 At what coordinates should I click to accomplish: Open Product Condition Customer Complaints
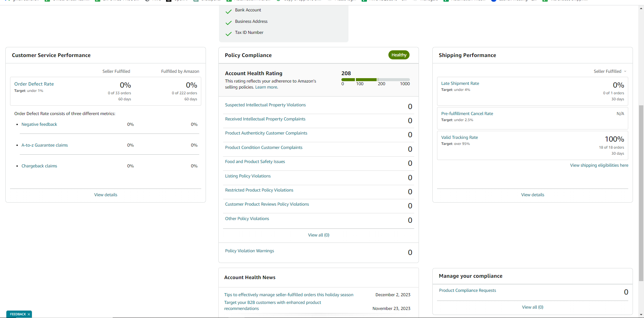(264, 148)
